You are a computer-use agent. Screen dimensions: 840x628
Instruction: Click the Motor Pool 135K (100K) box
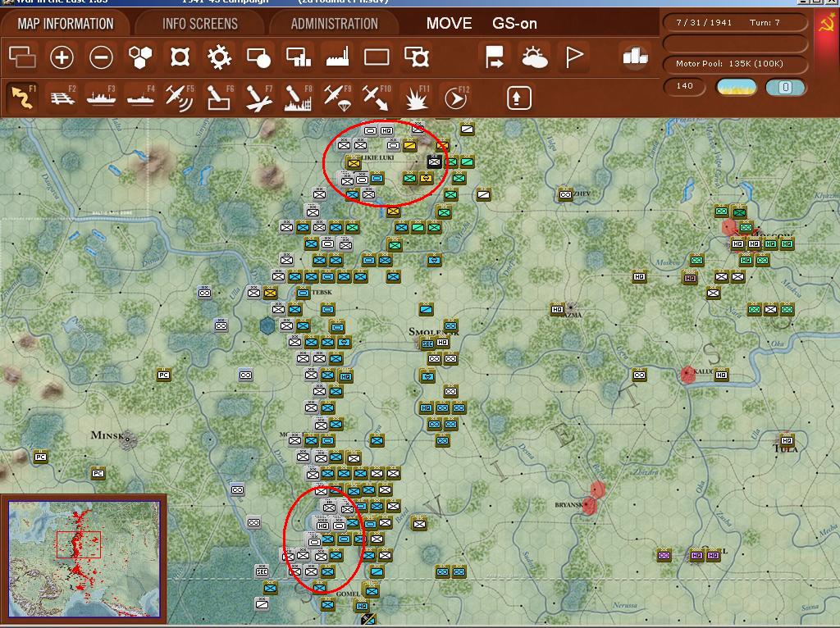pos(735,64)
